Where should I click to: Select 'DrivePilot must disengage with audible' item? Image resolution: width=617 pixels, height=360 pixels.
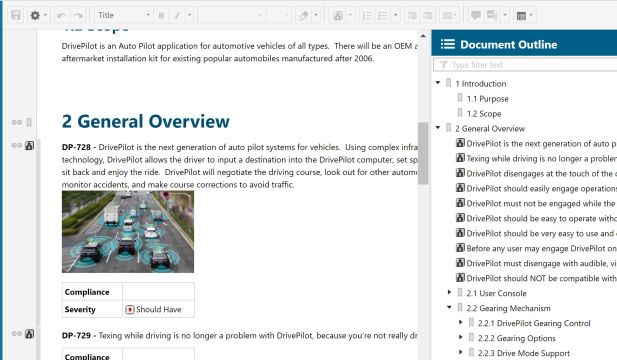[541, 263]
